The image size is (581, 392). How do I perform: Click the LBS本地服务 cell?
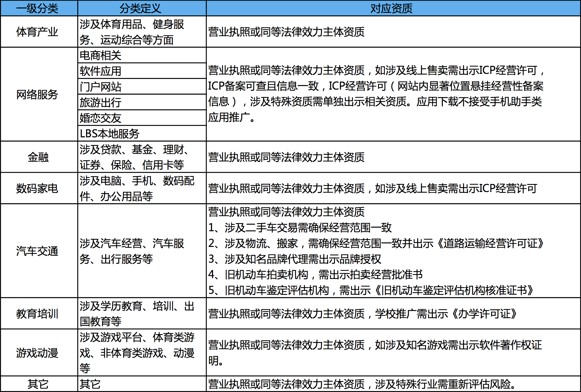point(110,134)
